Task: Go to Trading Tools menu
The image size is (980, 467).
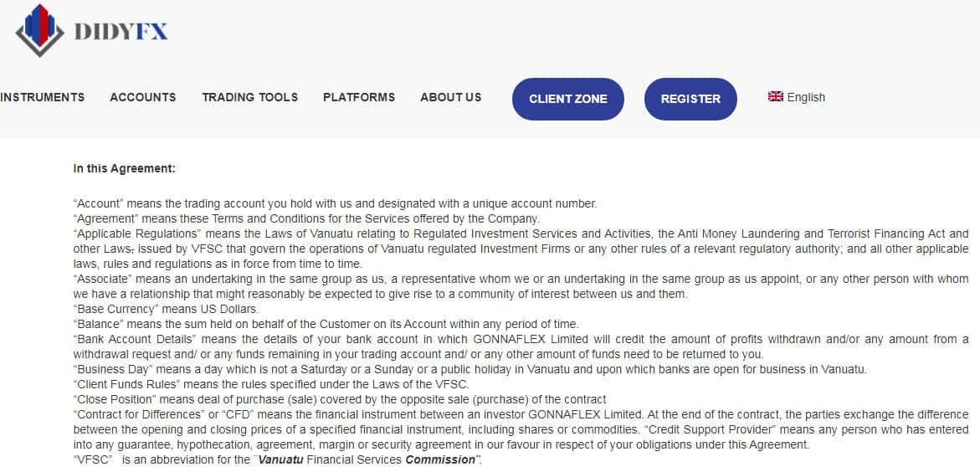Action: click(x=249, y=97)
